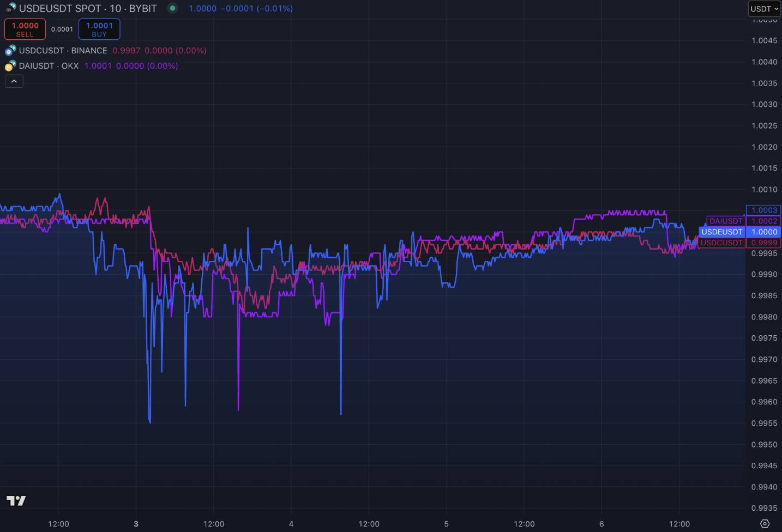Viewport: 782px width, 532px height.
Task: Click the blue USDEUSDT price scale label
Action: click(721, 232)
